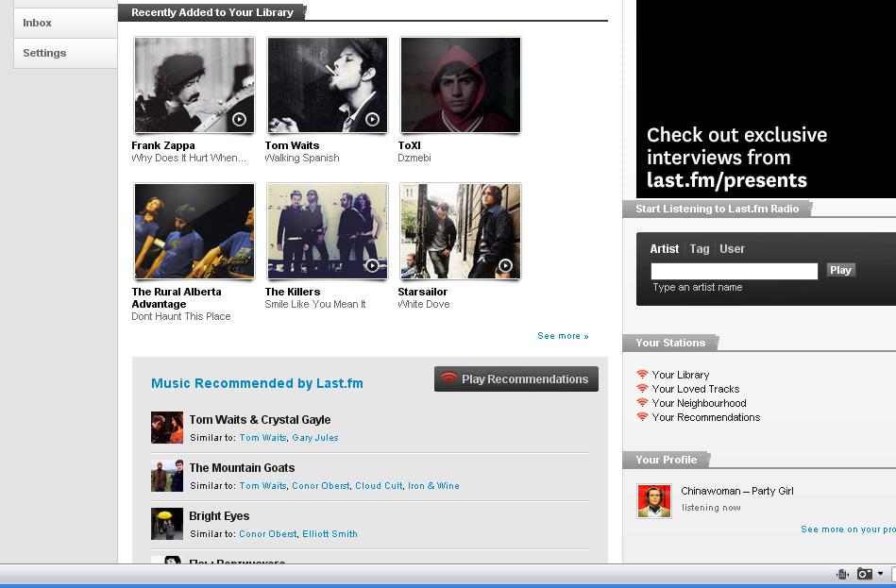Viewport: 896px width, 588px height.
Task: Start the Your Library station
Action: (681, 375)
